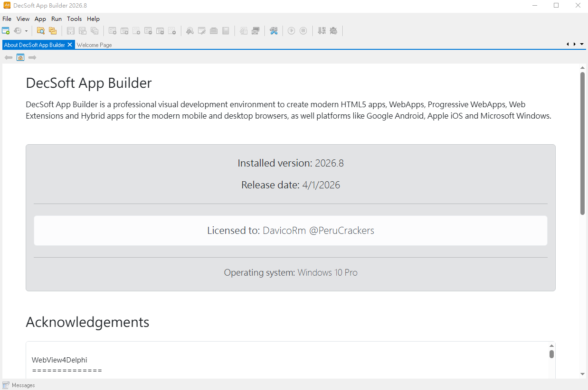Click the first window-with-minus remove icon

coord(148,31)
